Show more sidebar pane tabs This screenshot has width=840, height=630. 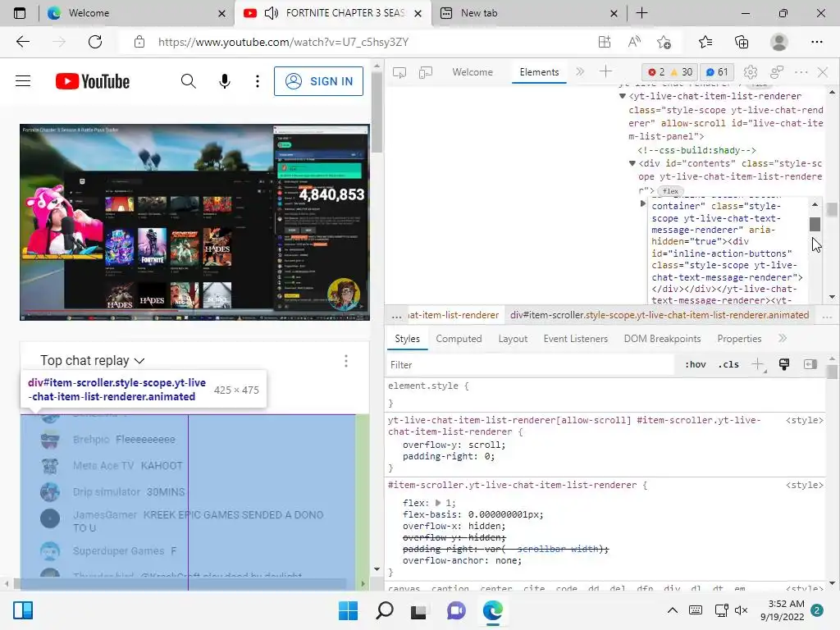783,339
